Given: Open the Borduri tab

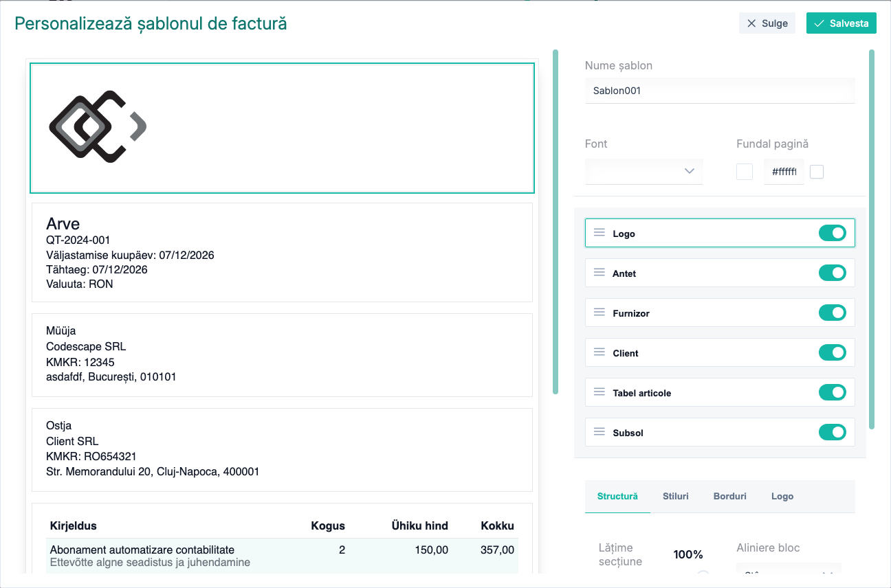Looking at the screenshot, I should [730, 496].
